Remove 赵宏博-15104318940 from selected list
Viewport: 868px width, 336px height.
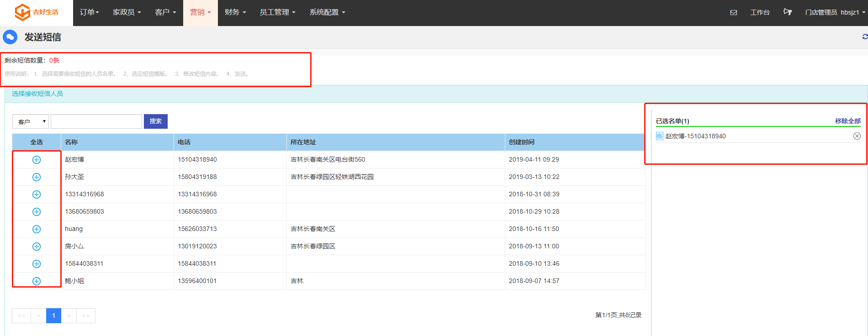857,136
